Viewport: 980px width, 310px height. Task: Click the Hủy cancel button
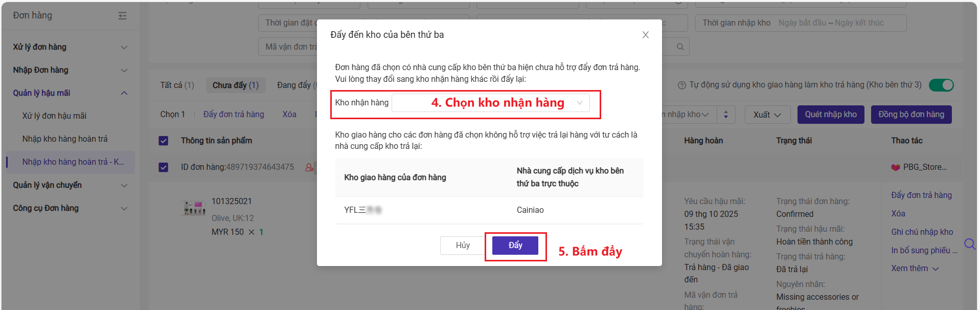coord(462,246)
